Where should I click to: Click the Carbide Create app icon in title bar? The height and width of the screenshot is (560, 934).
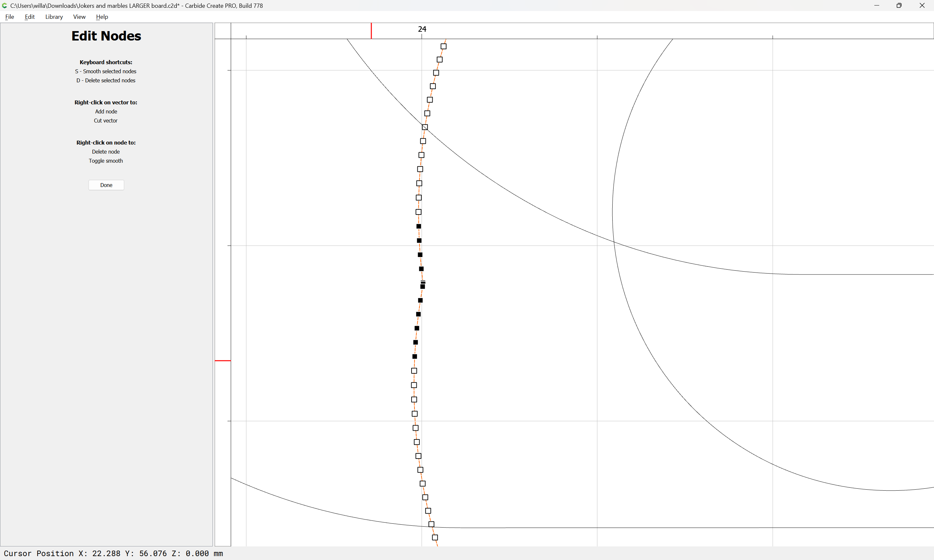pyautogui.click(x=5, y=6)
